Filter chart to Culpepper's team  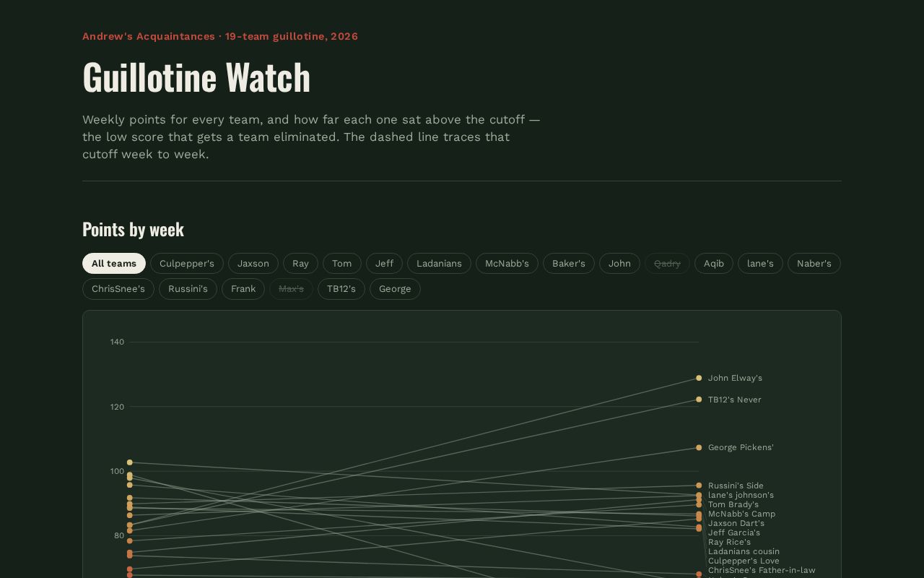(187, 264)
